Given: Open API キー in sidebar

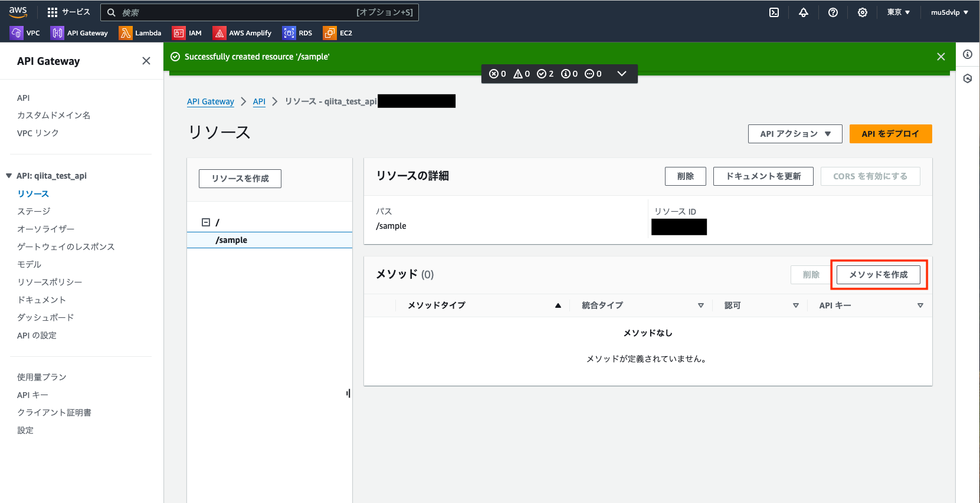Looking at the screenshot, I should click(x=32, y=395).
